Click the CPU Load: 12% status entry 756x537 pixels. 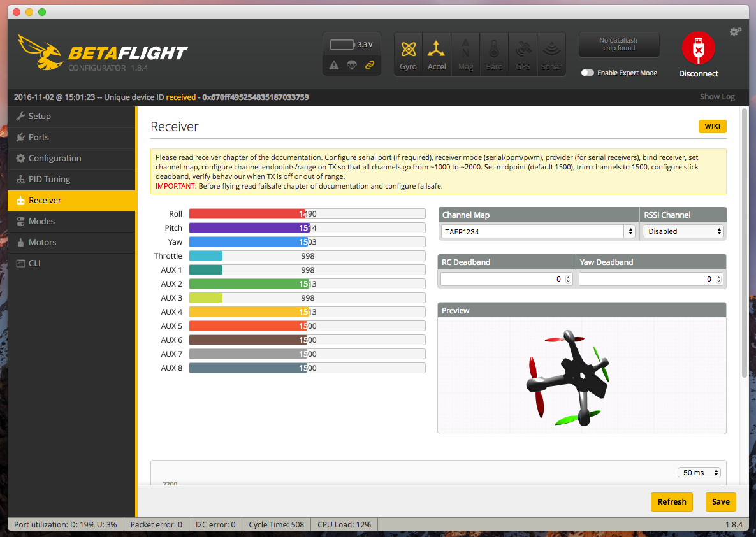point(344,524)
